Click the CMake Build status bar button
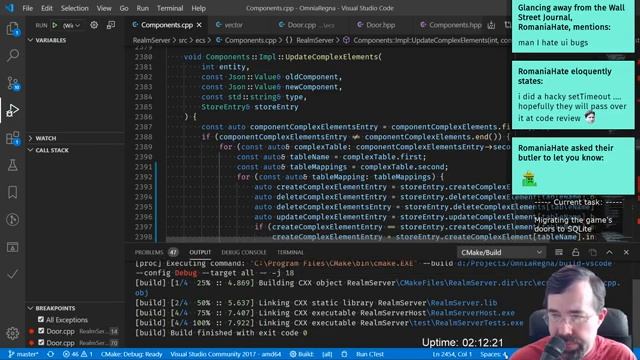Image resolution: width=640 pixels, height=360 pixels. tap(302, 354)
